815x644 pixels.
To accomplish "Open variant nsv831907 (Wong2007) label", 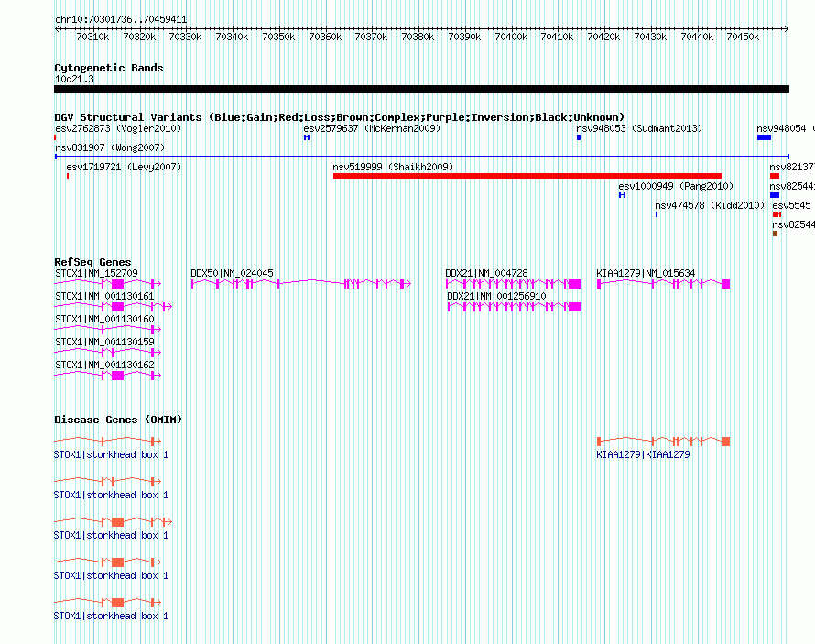I will point(110,147).
